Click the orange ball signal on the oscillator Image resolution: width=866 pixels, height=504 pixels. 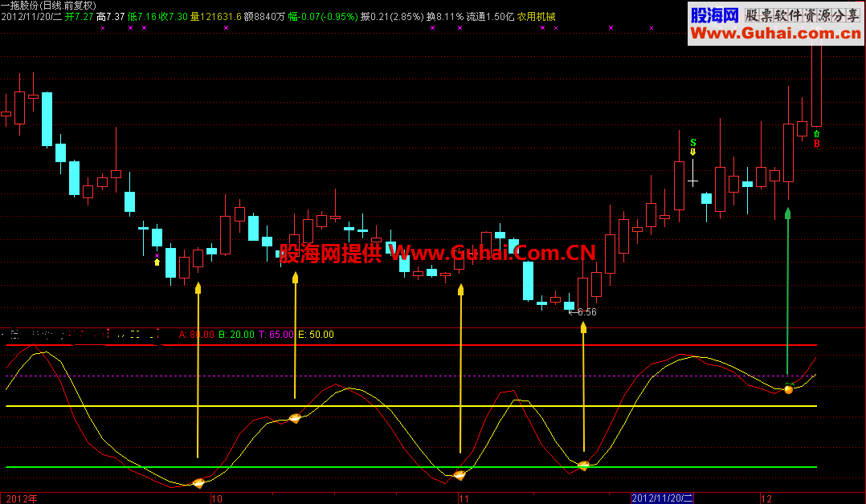(x=789, y=389)
